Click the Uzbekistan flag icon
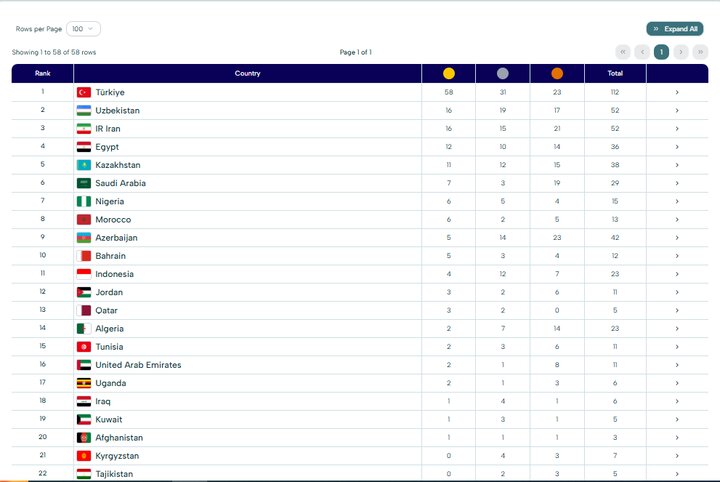 coord(84,110)
